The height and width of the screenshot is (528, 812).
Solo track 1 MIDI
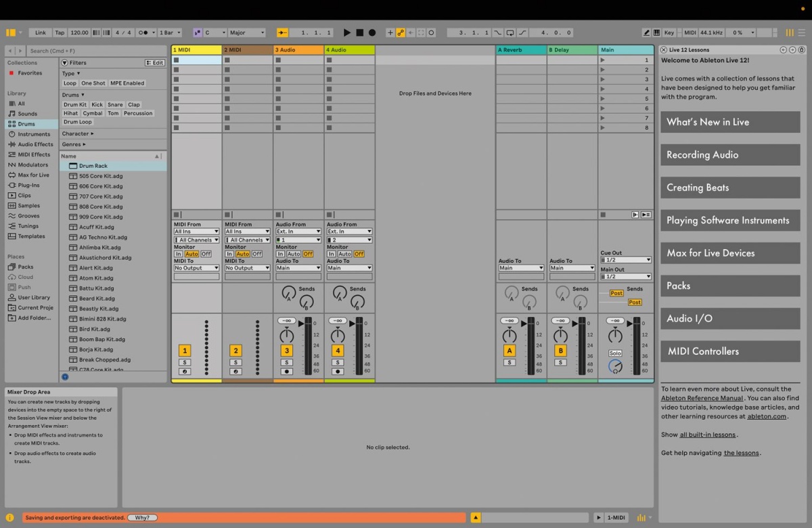click(185, 363)
